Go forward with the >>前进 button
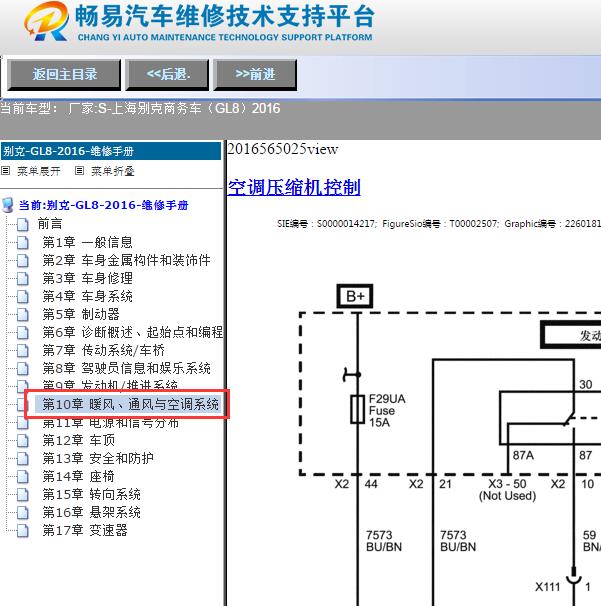Screen dimensions: 601x606 click(x=255, y=74)
